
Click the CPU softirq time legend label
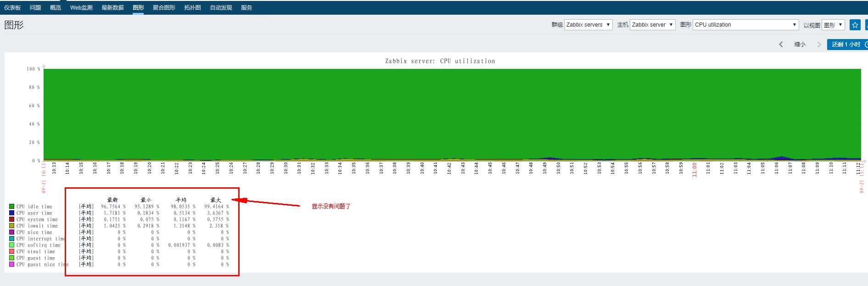(39, 245)
